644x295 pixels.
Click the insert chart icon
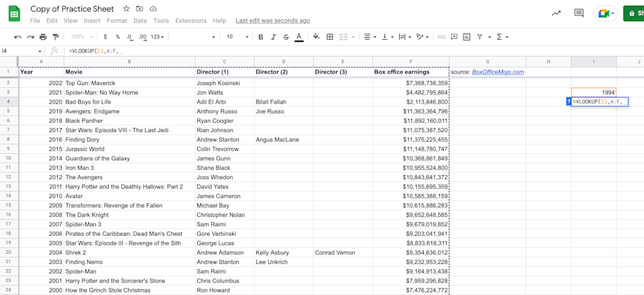pyautogui.click(x=466, y=37)
